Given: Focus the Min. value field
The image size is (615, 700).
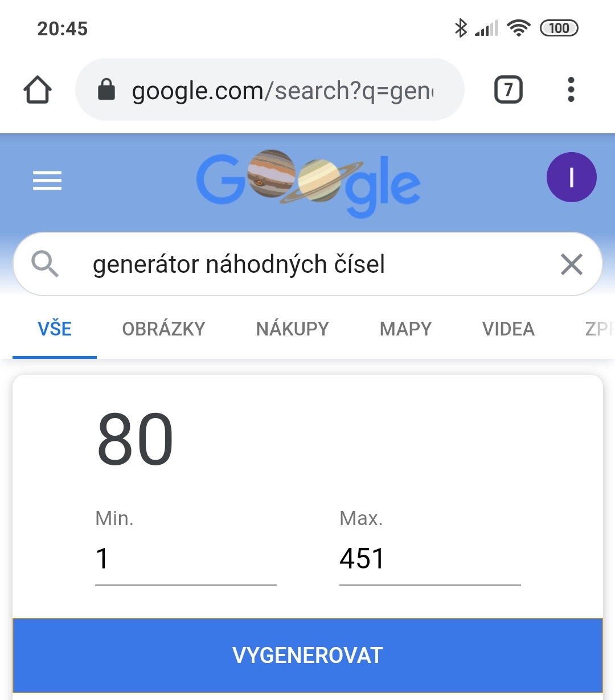Looking at the screenshot, I should click(x=185, y=559).
